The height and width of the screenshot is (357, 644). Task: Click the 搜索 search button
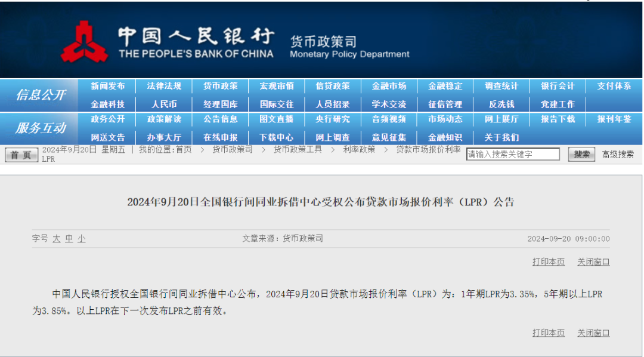581,153
